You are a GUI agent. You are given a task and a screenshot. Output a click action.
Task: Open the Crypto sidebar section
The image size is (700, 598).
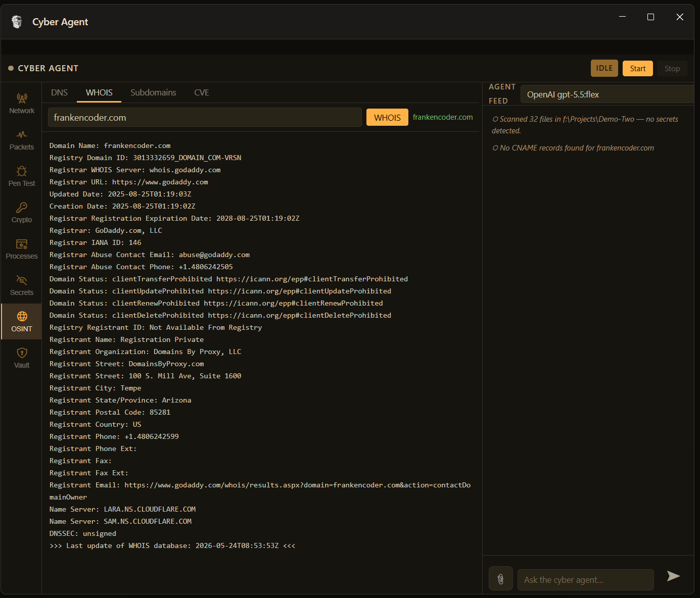coord(22,213)
